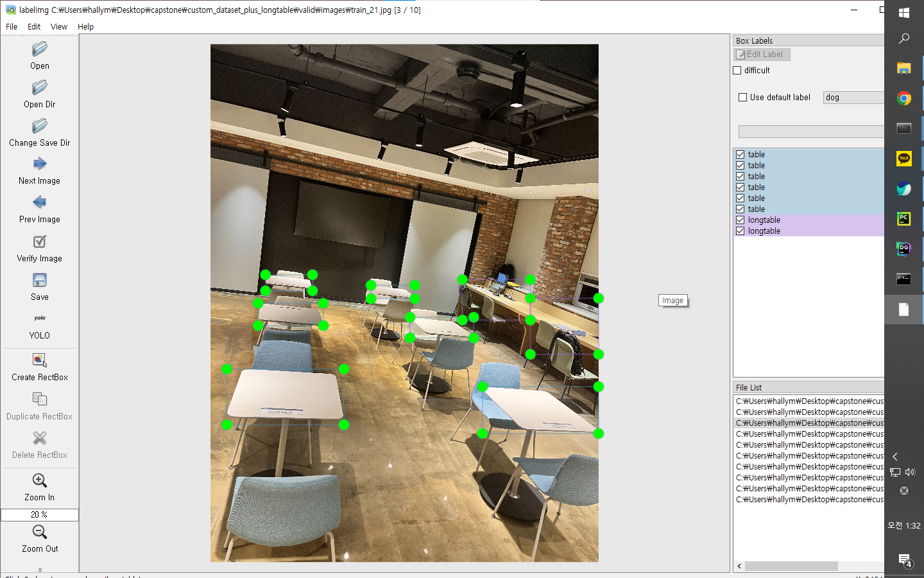
Task: Open the volume control in tray
Action: point(910,472)
